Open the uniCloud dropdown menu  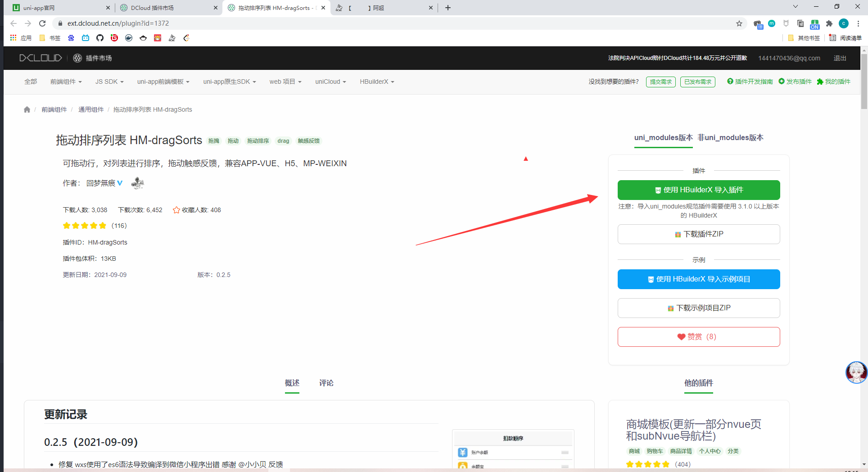coord(330,82)
